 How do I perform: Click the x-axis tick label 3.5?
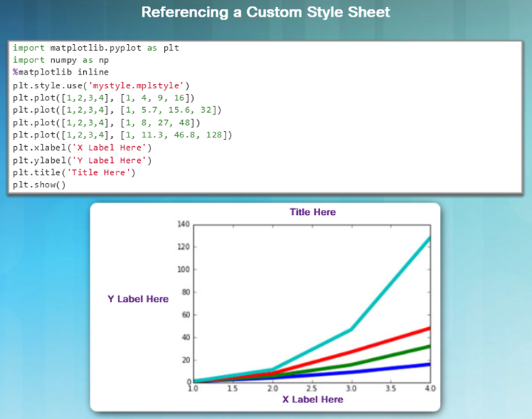pos(391,389)
